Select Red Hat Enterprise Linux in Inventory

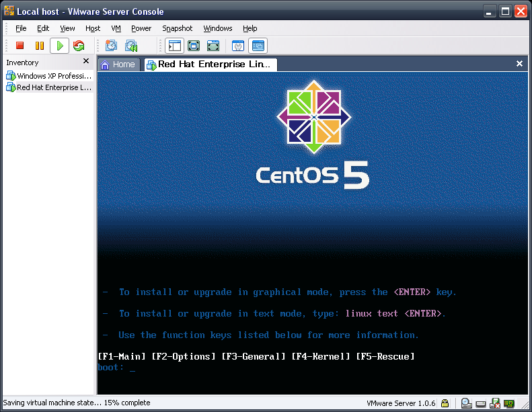pyautogui.click(x=49, y=87)
